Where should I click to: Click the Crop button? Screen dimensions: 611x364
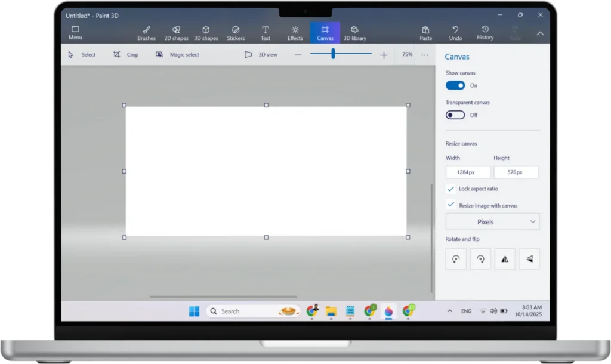click(126, 55)
